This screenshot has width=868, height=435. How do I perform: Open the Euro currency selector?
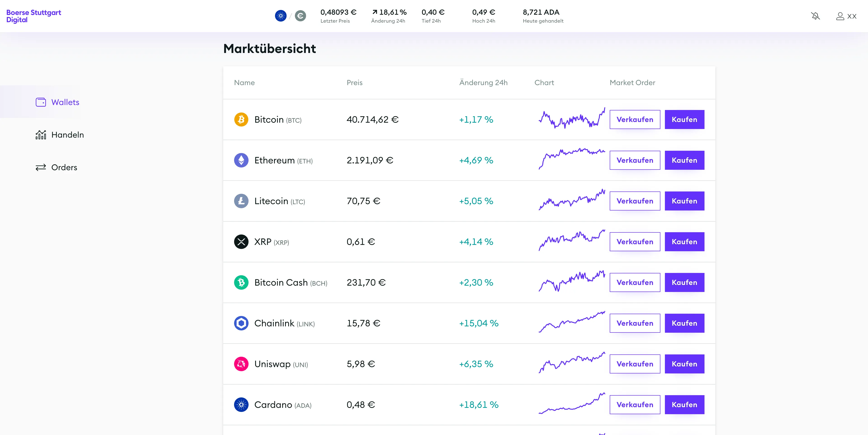coord(300,16)
